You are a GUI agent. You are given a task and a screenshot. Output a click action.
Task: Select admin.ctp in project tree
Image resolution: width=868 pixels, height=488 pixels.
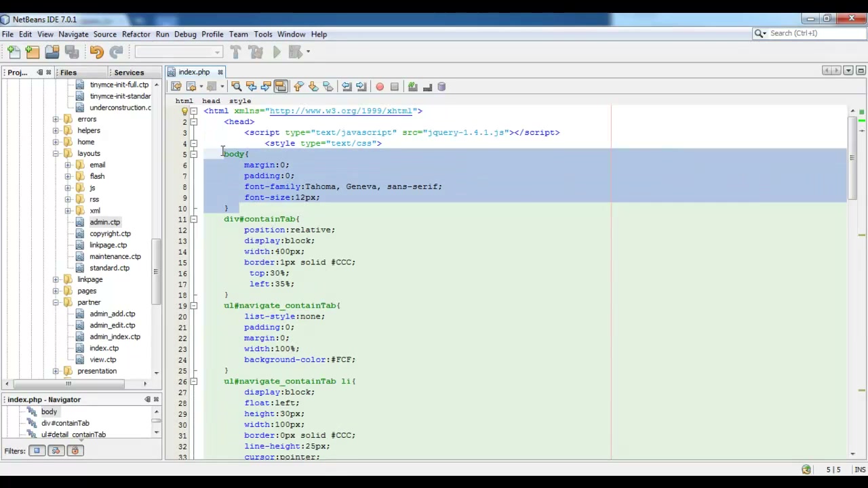(104, 222)
